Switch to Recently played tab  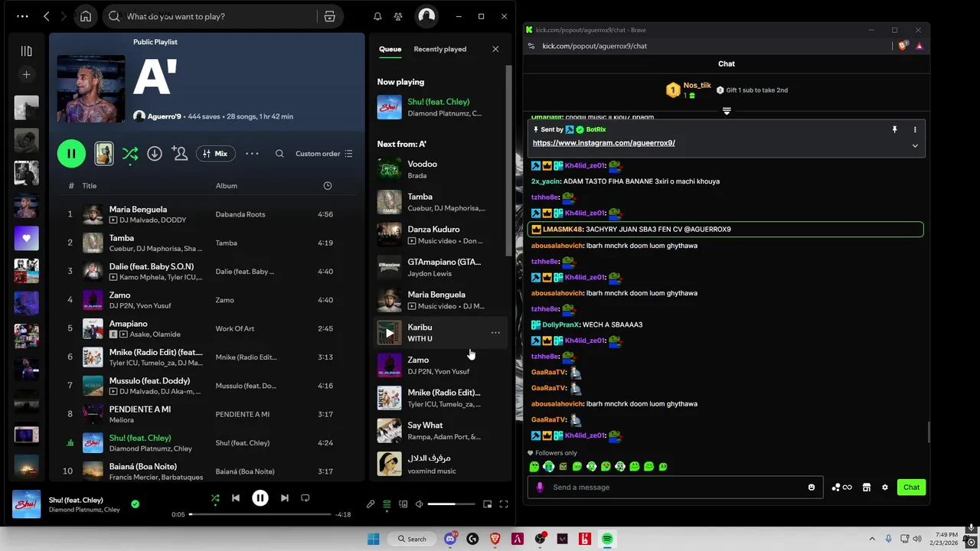click(440, 49)
